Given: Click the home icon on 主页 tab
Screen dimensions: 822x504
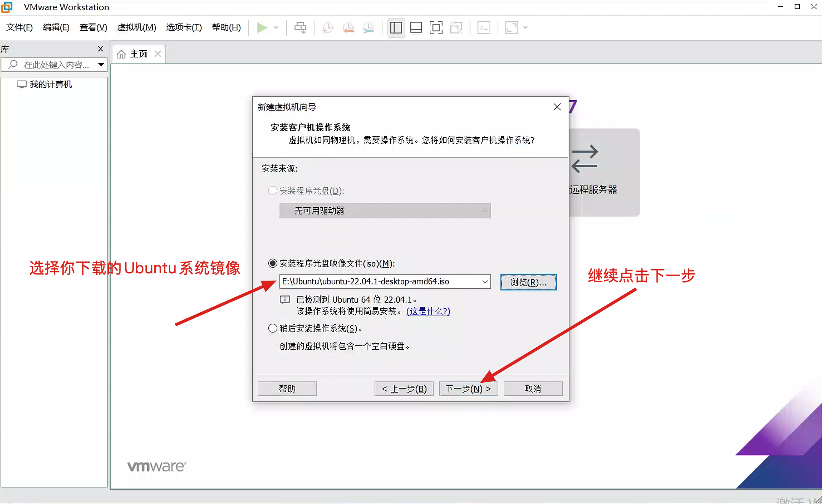Looking at the screenshot, I should click(121, 54).
